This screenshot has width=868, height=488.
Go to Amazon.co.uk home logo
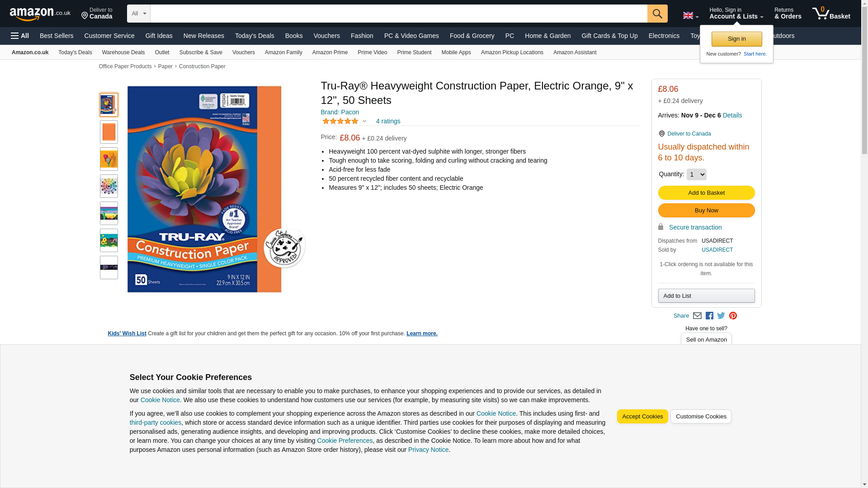click(x=40, y=14)
